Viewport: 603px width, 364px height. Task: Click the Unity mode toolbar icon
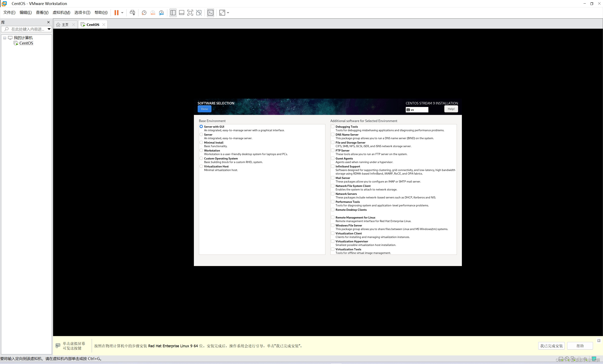click(x=199, y=13)
